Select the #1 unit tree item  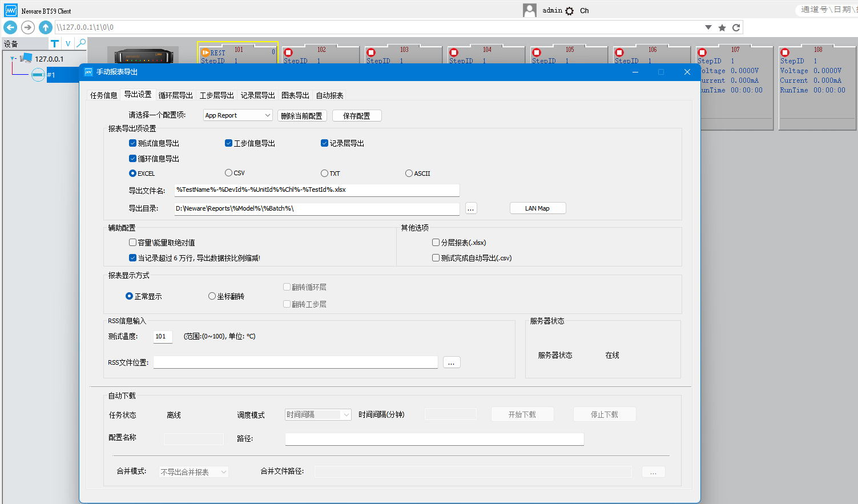[51, 75]
